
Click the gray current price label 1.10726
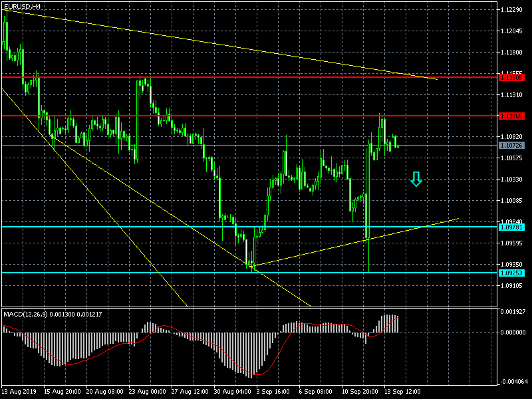(511, 145)
